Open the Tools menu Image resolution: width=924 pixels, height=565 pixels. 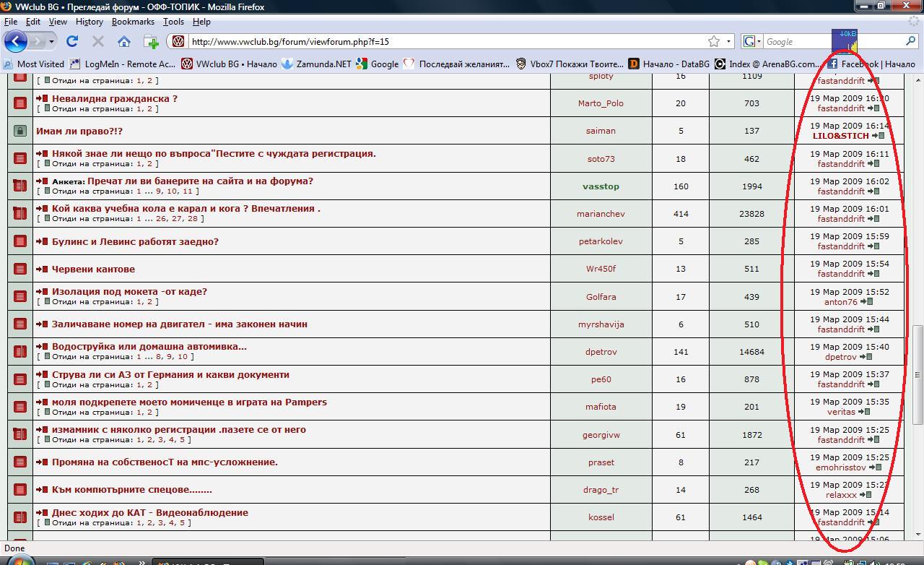tap(173, 22)
